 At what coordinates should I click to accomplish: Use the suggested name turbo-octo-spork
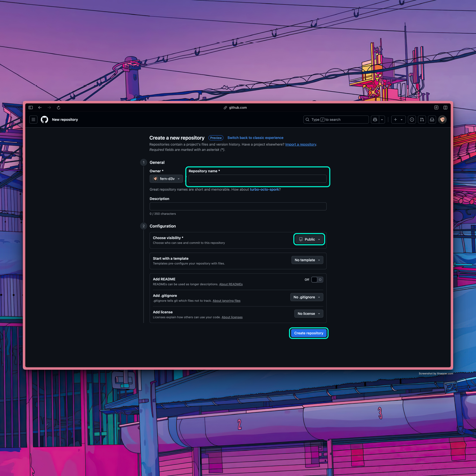tap(264, 189)
